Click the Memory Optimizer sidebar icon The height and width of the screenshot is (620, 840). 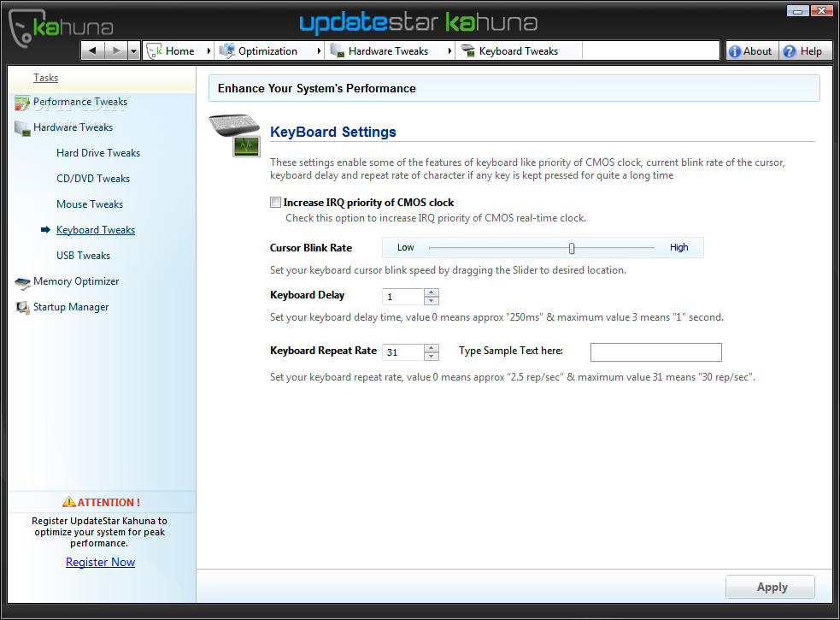coord(22,283)
